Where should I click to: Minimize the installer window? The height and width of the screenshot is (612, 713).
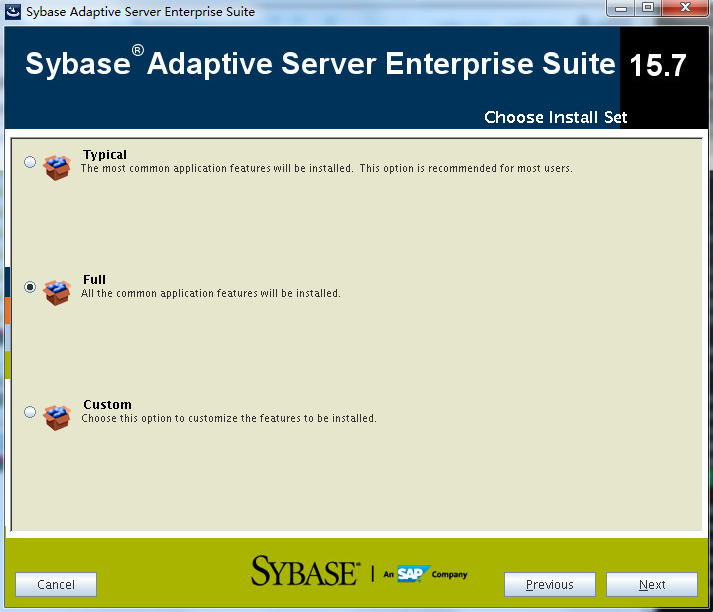point(620,9)
